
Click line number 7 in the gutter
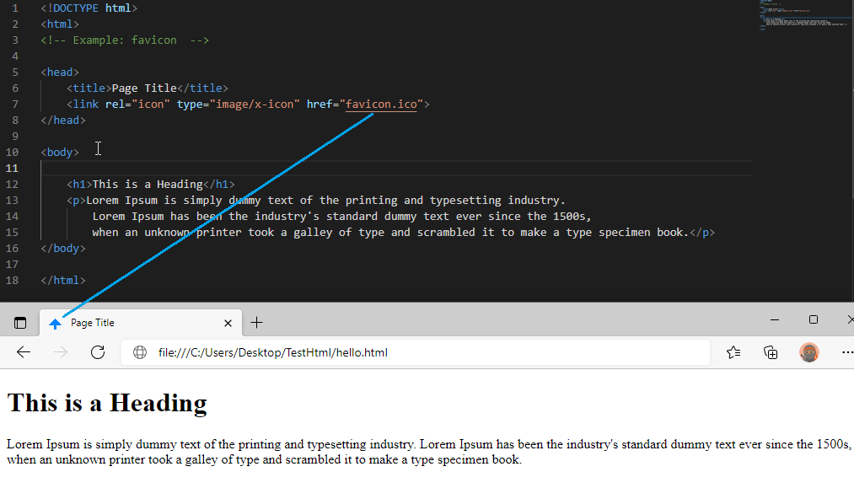14,104
